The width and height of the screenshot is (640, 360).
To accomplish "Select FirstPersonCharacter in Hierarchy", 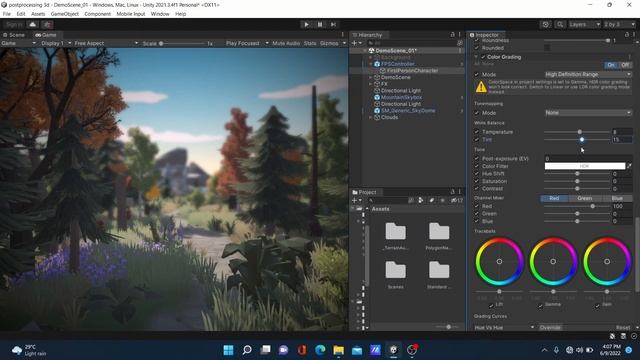I will tap(412, 71).
